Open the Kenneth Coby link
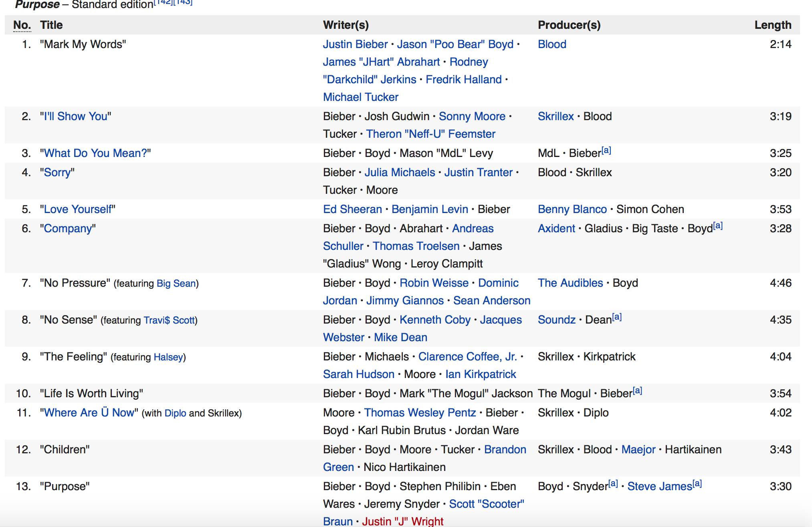 coord(435,320)
